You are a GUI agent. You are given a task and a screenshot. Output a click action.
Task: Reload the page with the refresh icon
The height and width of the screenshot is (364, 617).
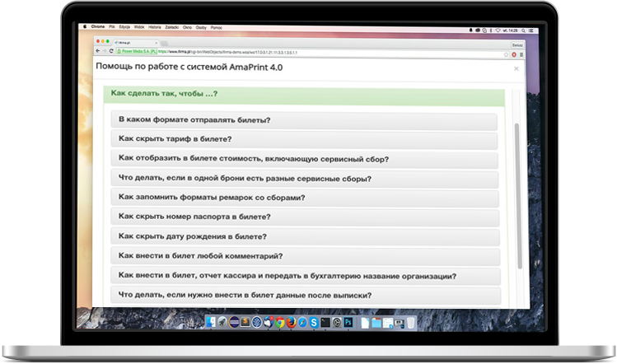click(111, 51)
